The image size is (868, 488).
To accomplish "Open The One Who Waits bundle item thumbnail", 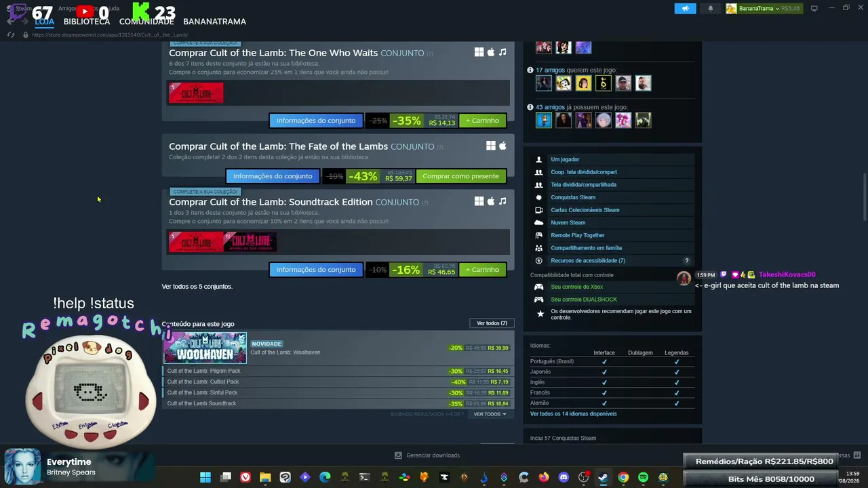I will tap(196, 93).
